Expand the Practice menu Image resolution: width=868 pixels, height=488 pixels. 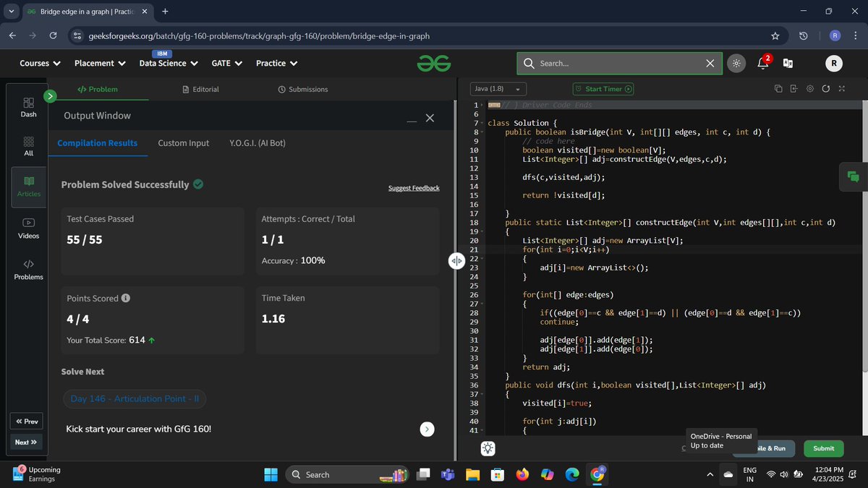coord(276,64)
